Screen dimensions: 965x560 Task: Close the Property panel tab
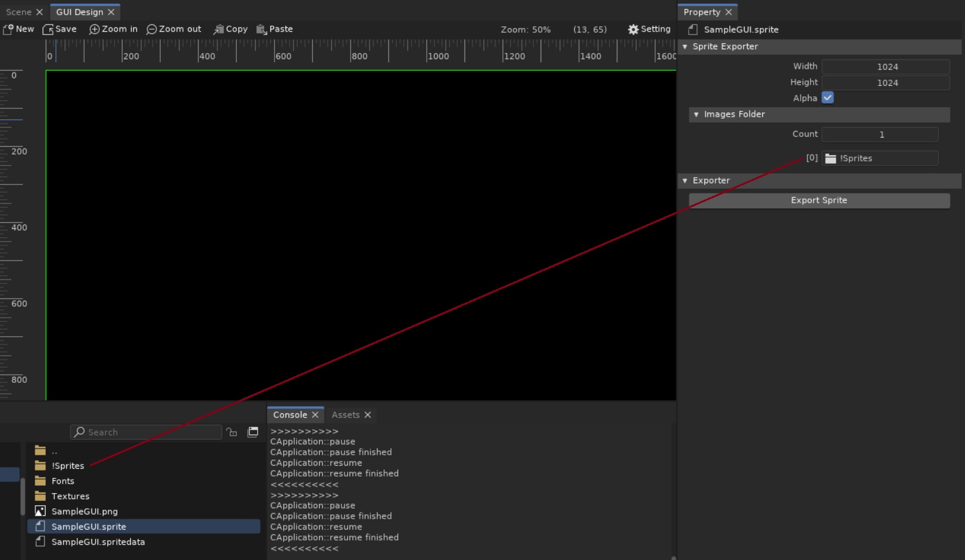click(728, 12)
